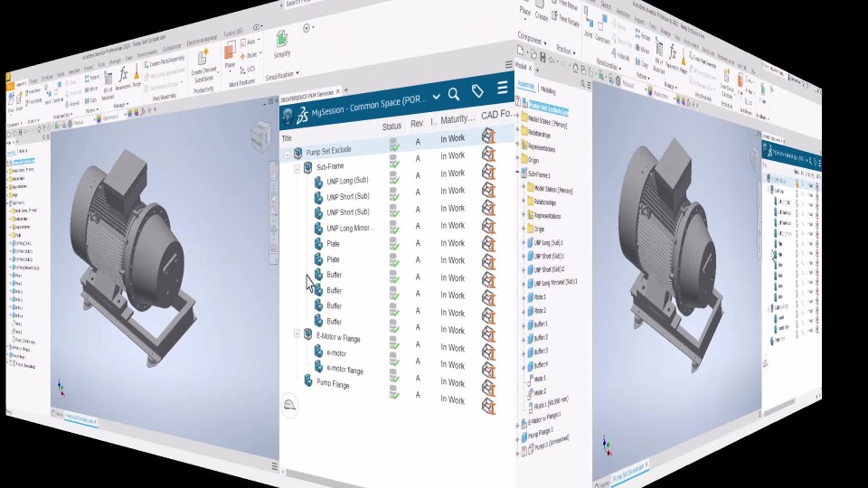Screen dimensions: 868x488
Task: Click the round helmet icon below the PLM tree
Action: pyautogui.click(x=289, y=405)
